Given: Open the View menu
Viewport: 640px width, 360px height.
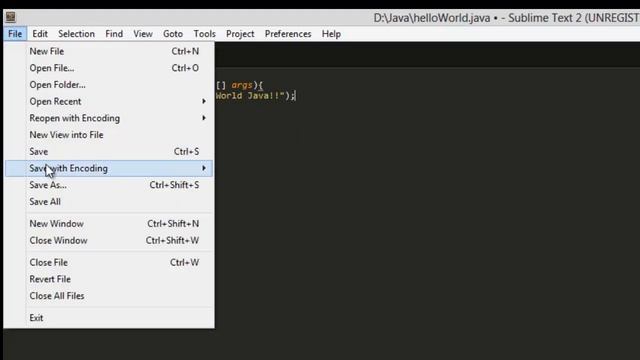Looking at the screenshot, I should coord(143,34).
